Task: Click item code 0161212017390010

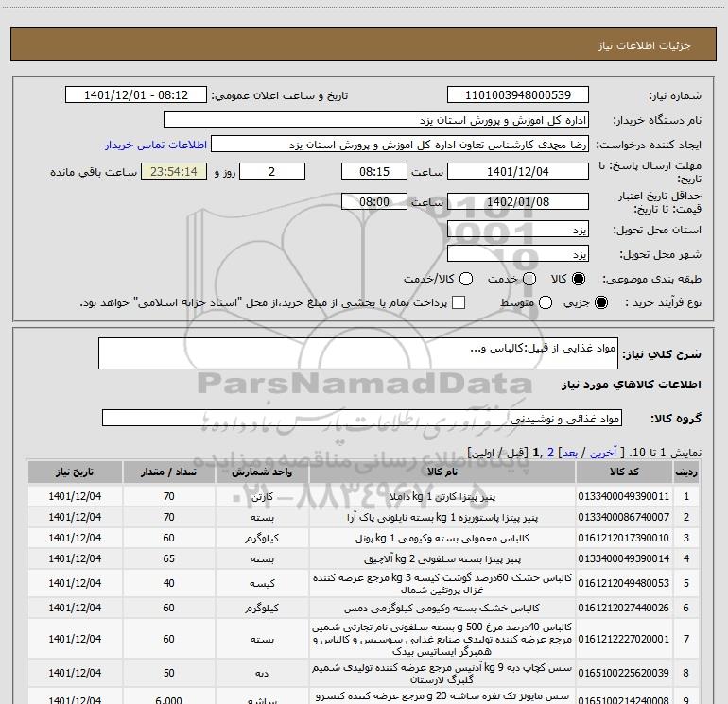Action: 624,538
